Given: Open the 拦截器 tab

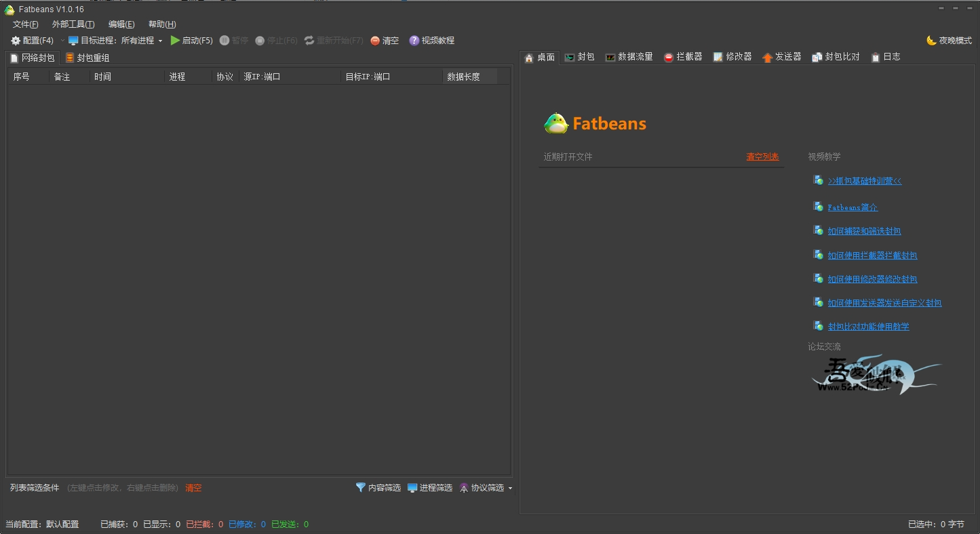Looking at the screenshot, I should tap(684, 57).
